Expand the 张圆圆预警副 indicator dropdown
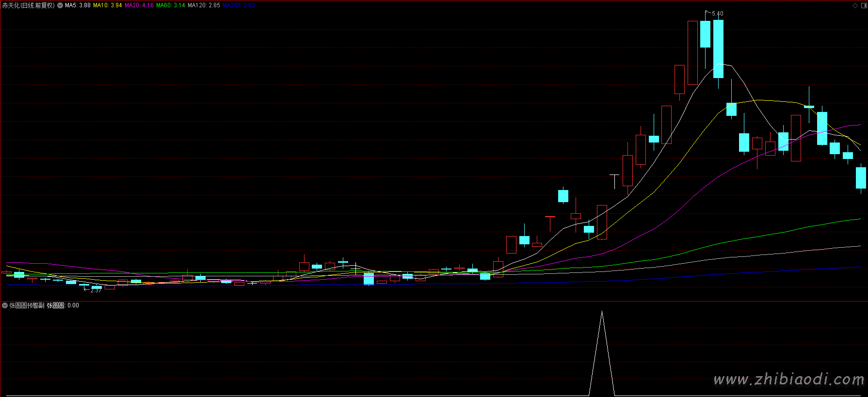Image resolution: width=868 pixels, height=397 pixels. [5, 305]
